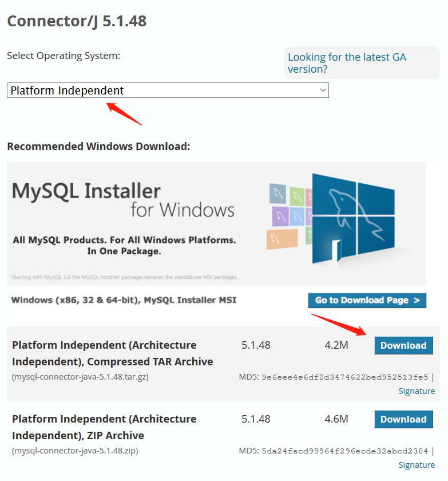Click the 'ZIP Archive' title text
Screen dimensions: 448x481
115,436
